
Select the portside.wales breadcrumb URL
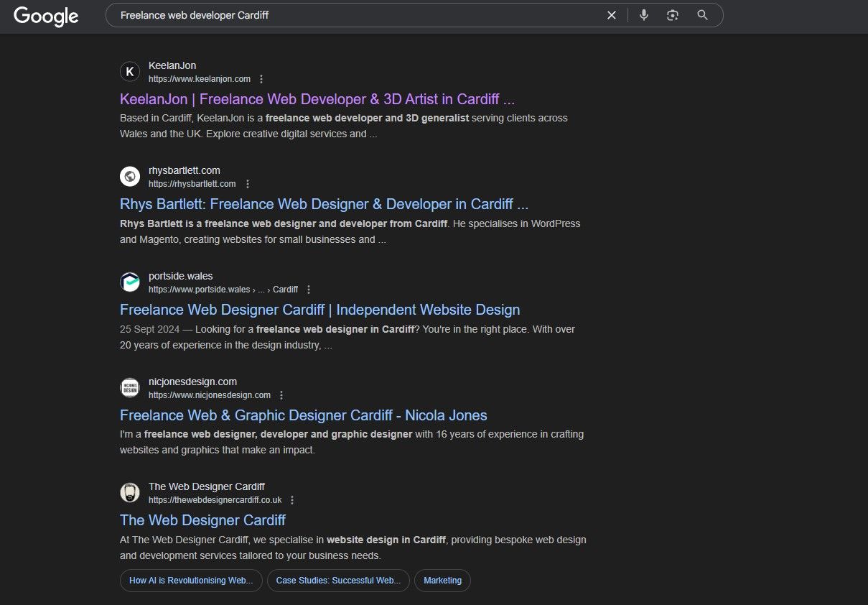[223, 290]
